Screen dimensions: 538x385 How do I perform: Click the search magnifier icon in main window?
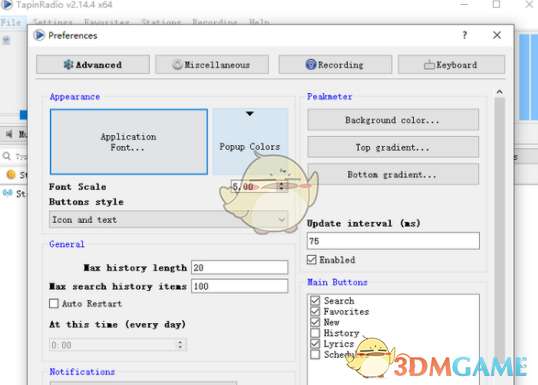coord(7,156)
